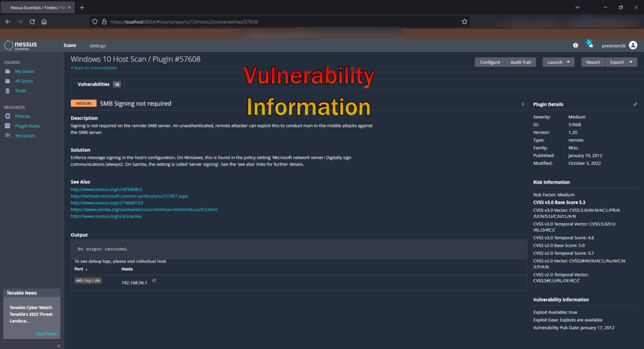Click Read More in Tenable News

(x=47, y=334)
